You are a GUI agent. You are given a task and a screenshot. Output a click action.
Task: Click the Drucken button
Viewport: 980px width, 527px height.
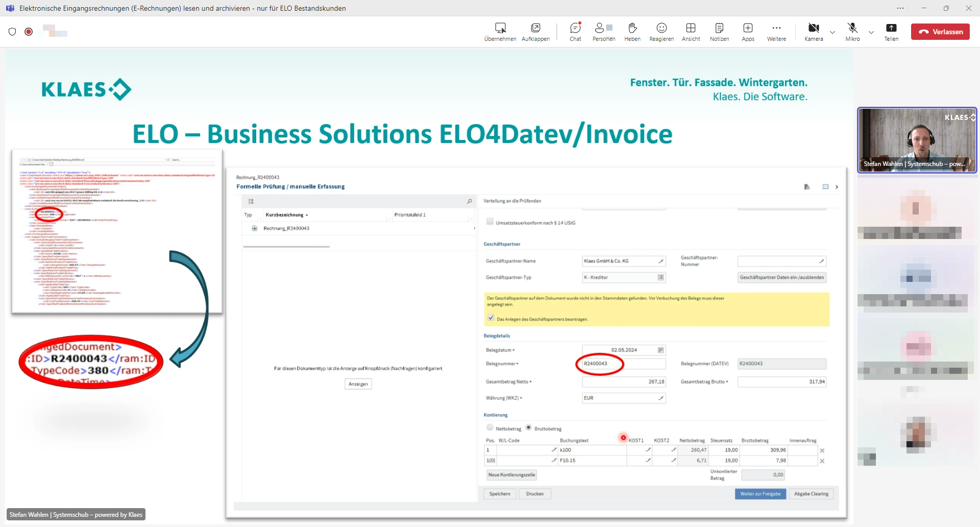point(535,494)
